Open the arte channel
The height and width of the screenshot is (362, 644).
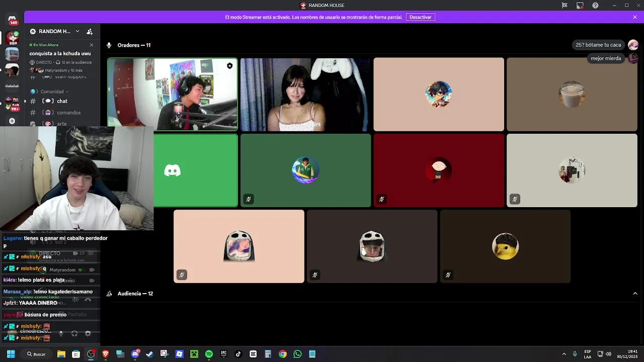click(x=61, y=123)
